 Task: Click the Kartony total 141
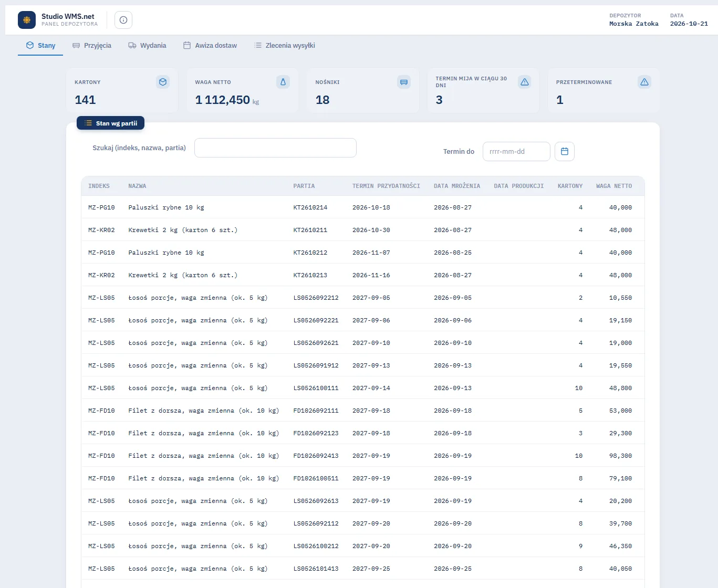coord(85,100)
